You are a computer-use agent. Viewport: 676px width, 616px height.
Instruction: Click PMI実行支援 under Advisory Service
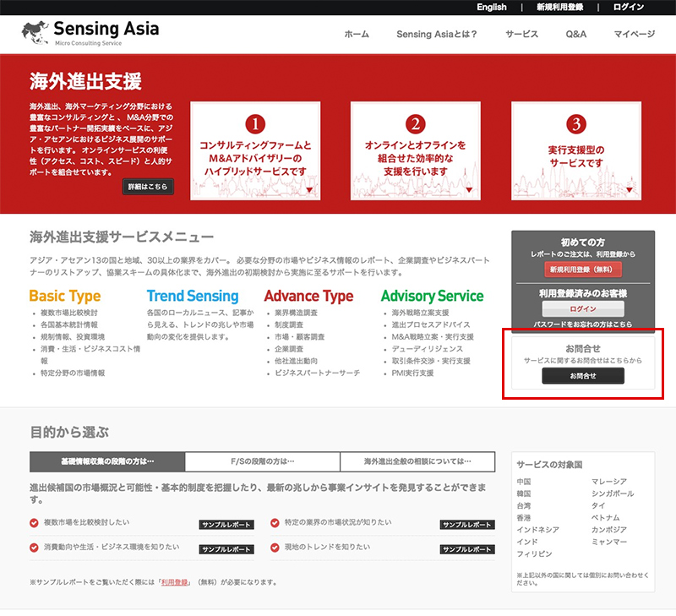point(412,373)
